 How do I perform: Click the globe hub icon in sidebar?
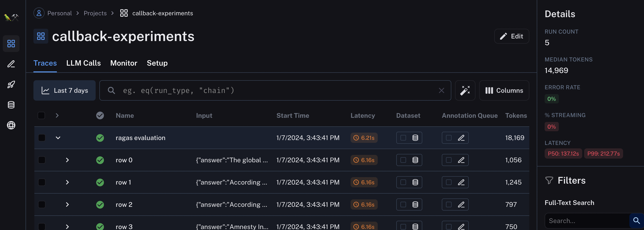point(11,125)
